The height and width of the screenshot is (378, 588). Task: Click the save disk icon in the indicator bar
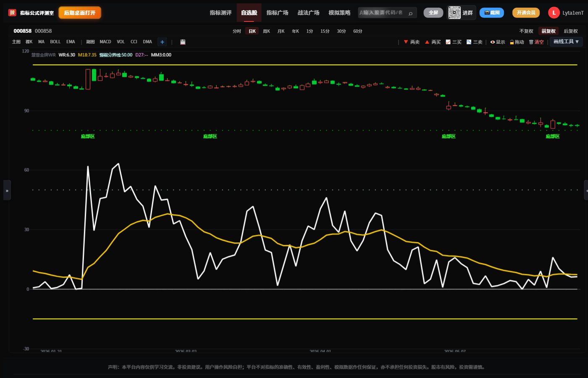183,42
